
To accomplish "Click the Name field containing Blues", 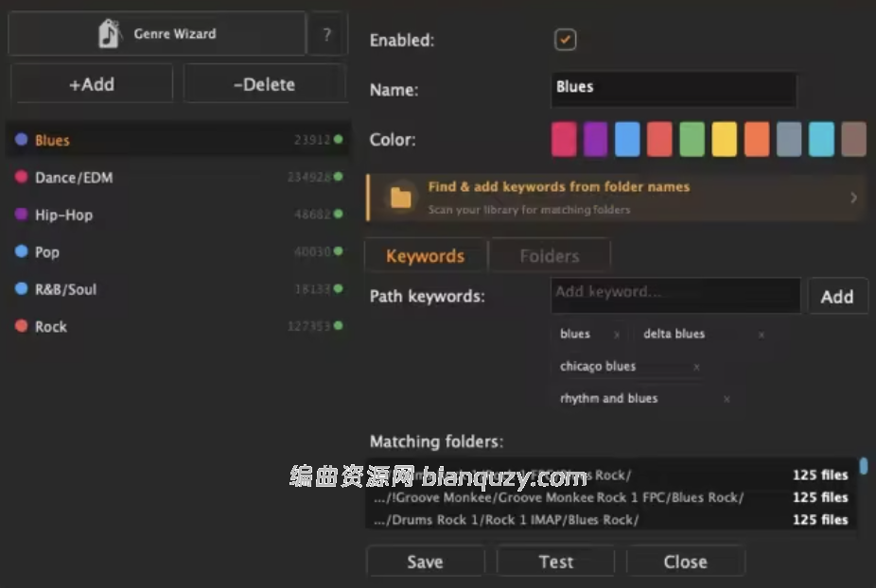I will click(x=674, y=89).
